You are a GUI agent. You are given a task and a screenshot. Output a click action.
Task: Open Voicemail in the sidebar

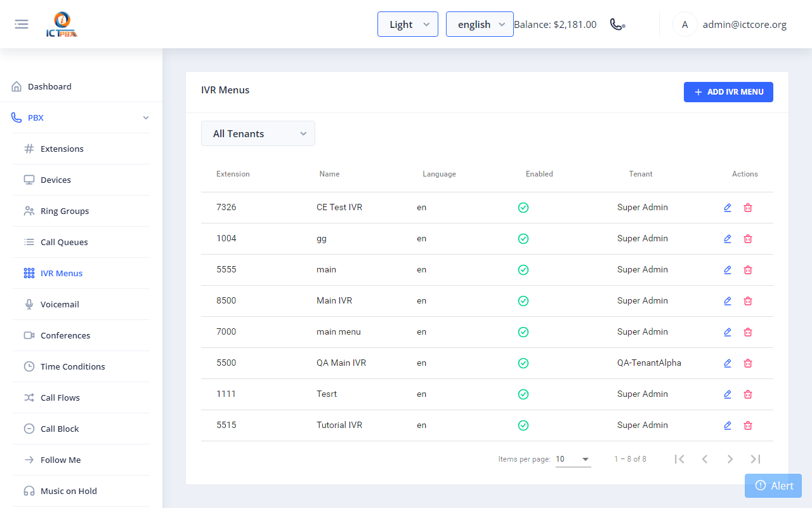click(81, 304)
